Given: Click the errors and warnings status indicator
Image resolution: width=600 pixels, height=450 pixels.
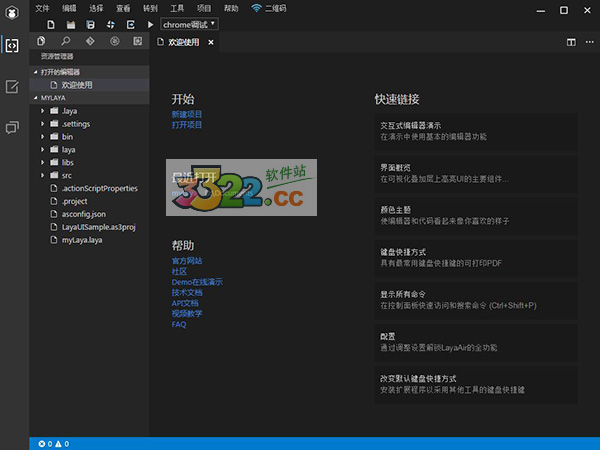Looking at the screenshot, I should 53,443.
